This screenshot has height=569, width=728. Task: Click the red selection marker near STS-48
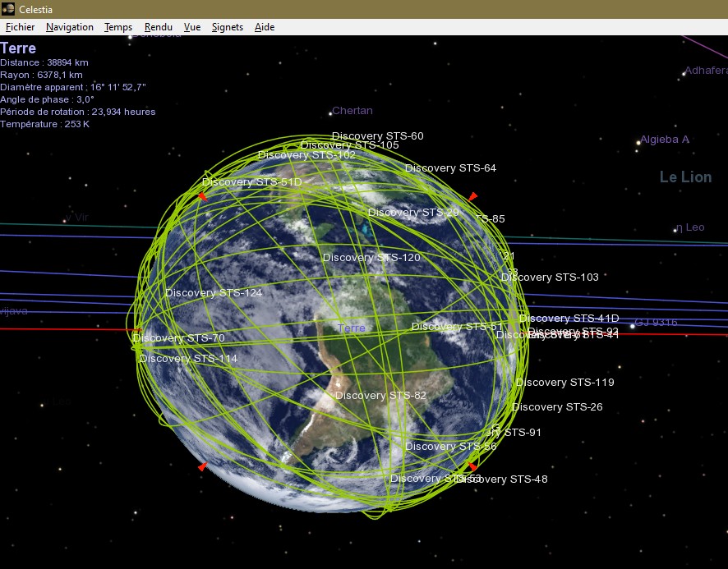472,466
